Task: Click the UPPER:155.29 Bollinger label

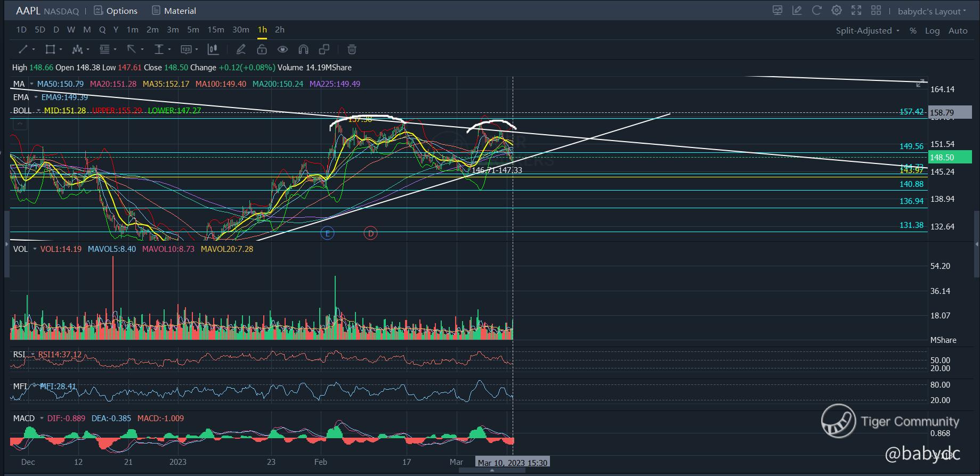Action: [x=117, y=110]
